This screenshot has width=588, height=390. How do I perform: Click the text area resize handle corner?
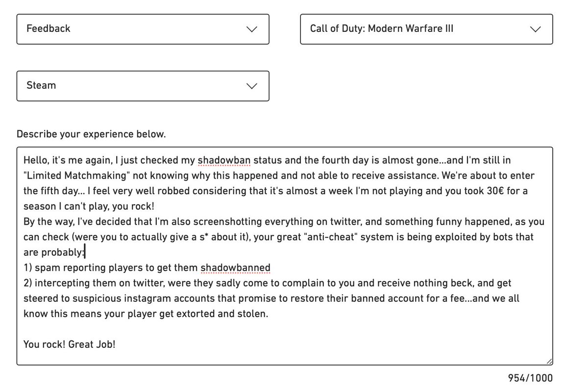coord(549,361)
